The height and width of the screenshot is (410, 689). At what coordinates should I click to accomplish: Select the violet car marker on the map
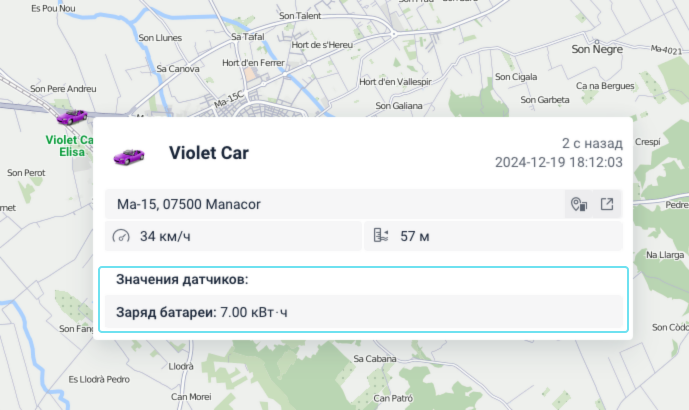coord(72,117)
